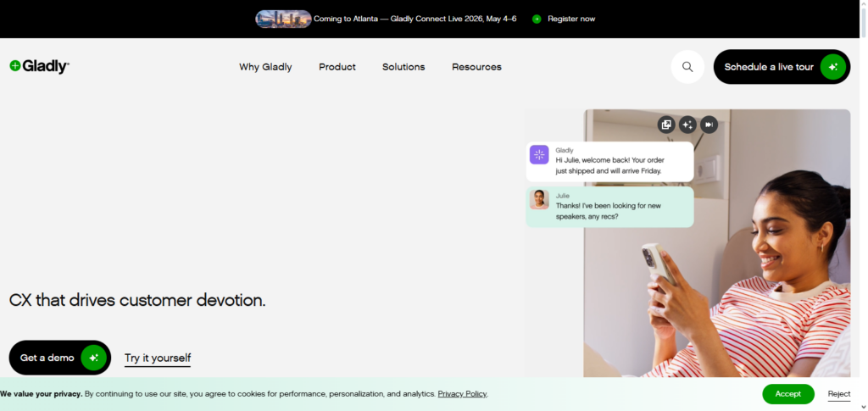Click green plus icon beside Register now

pyautogui.click(x=537, y=19)
